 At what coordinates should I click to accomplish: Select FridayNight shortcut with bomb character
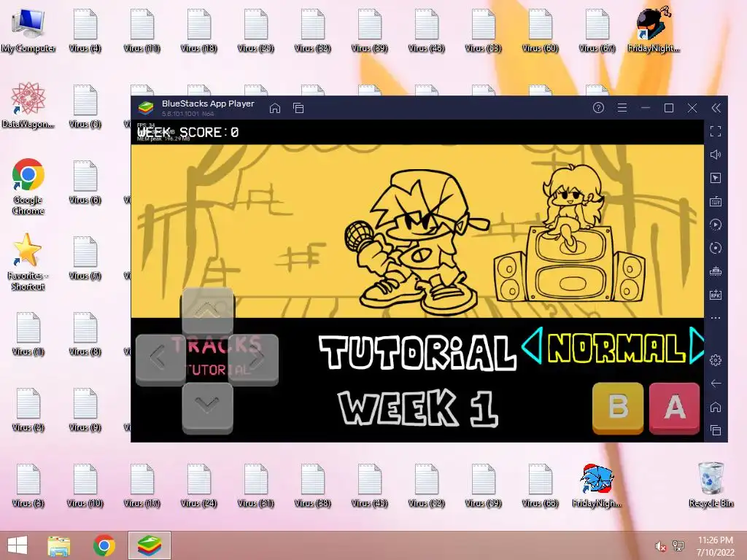coord(654,31)
